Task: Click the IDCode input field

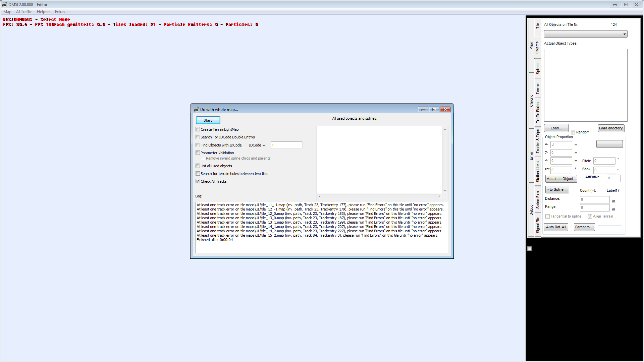Action: 286,145
